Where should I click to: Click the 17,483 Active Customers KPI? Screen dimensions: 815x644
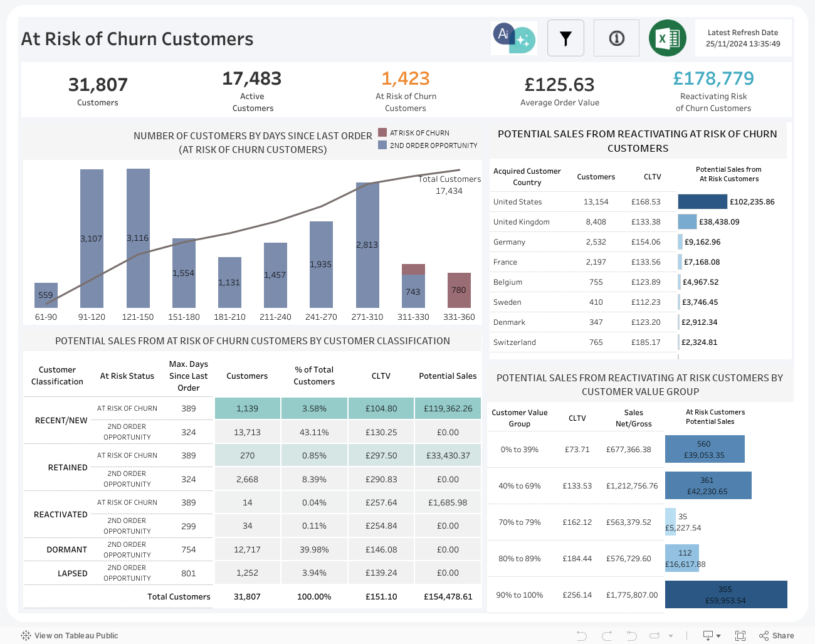(252, 78)
